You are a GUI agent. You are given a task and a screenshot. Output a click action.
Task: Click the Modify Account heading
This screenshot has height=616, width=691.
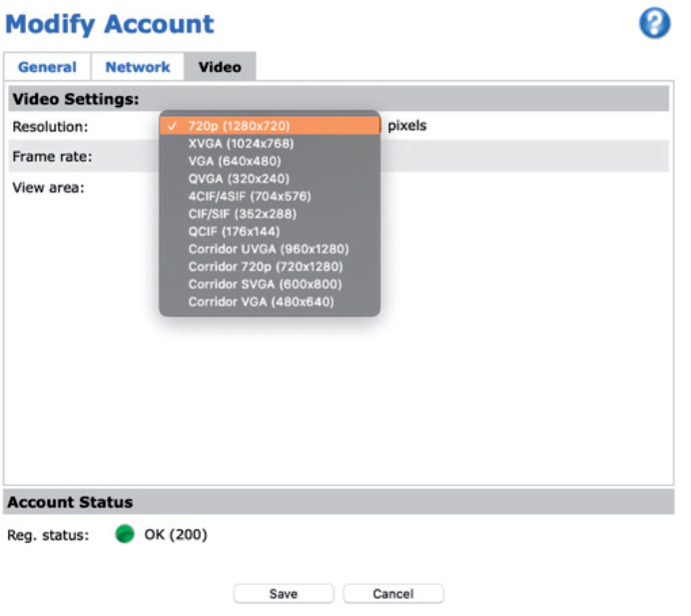click(x=110, y=24)
